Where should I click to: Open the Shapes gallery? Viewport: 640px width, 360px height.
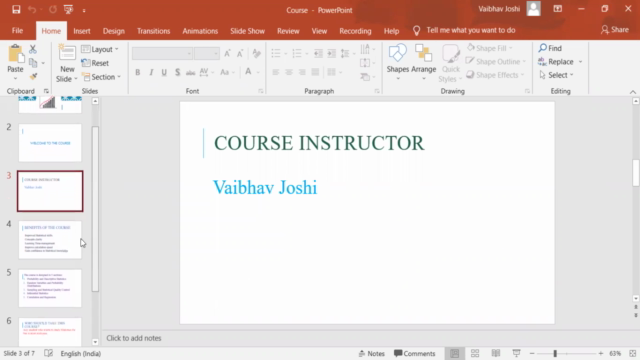point(398,62)
